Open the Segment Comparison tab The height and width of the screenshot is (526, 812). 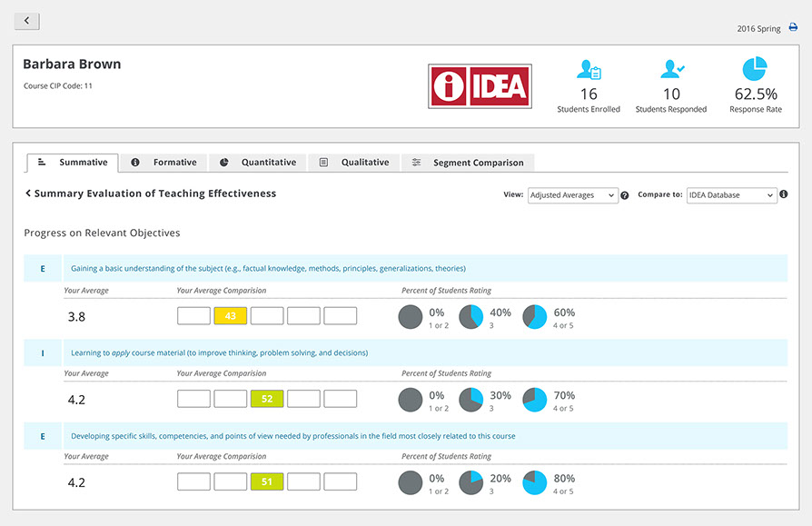point(468,163)
